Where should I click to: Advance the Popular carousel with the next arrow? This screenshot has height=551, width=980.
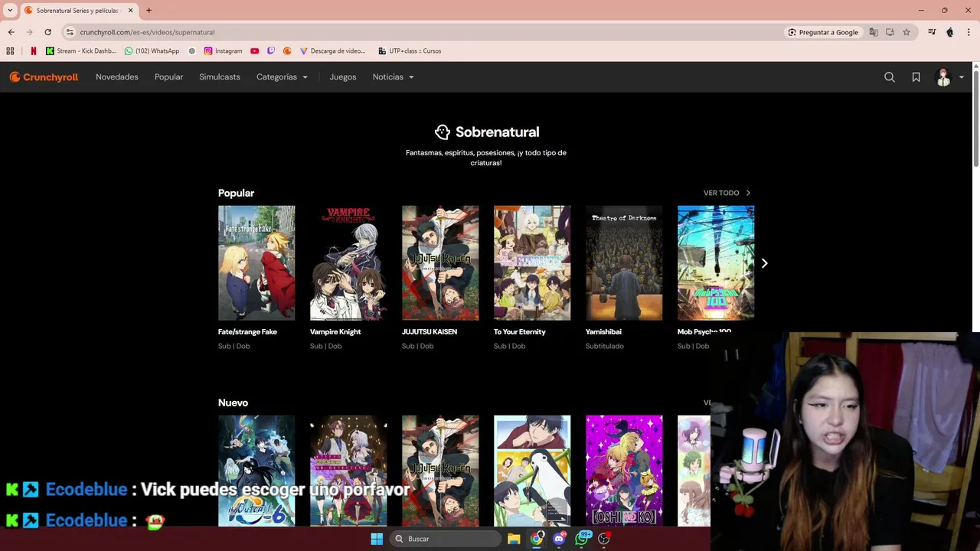pyautogui.click(x=764, y=263)
